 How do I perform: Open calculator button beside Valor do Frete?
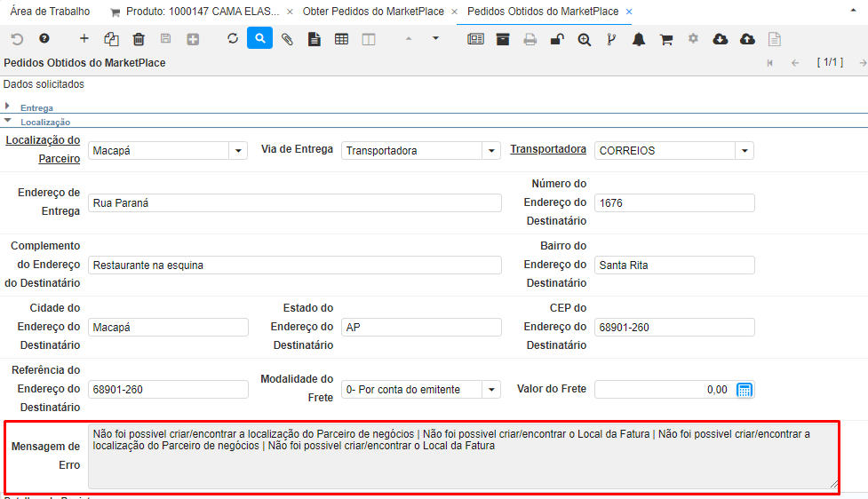[x=745, y=390]
